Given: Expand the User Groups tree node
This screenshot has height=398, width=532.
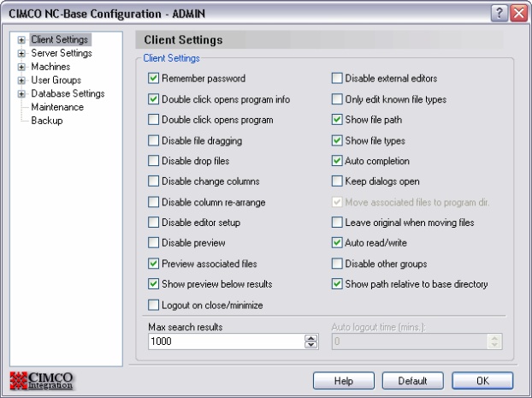Looking at the screenshot, I should [x=21, y=80].
